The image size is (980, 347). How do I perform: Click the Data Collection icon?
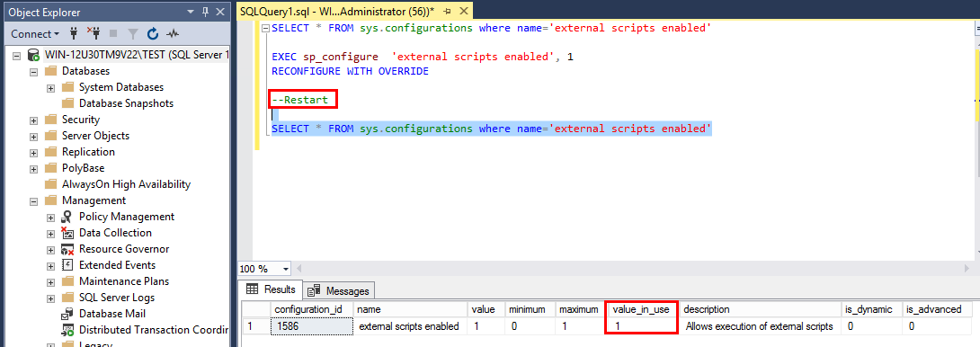(67, 233)
